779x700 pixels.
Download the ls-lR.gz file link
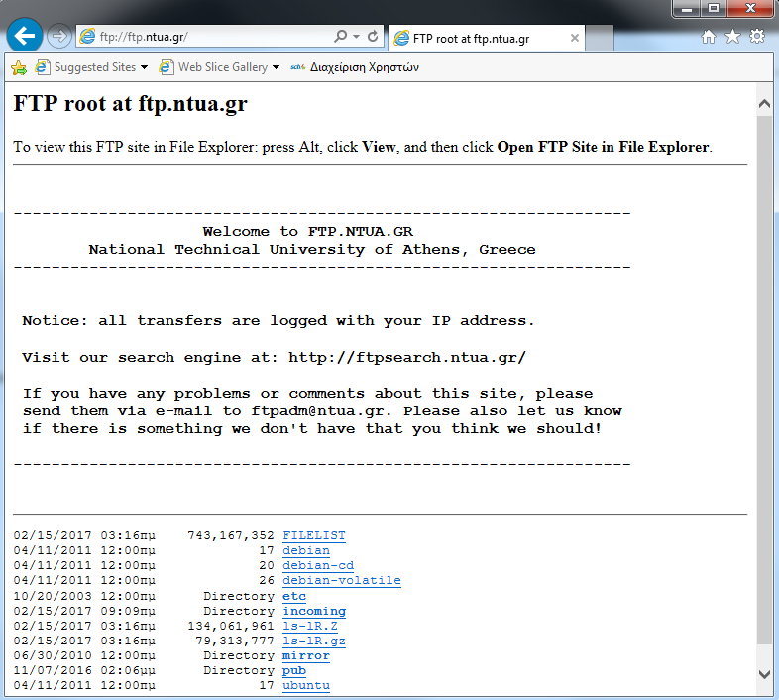coord(314,641)
